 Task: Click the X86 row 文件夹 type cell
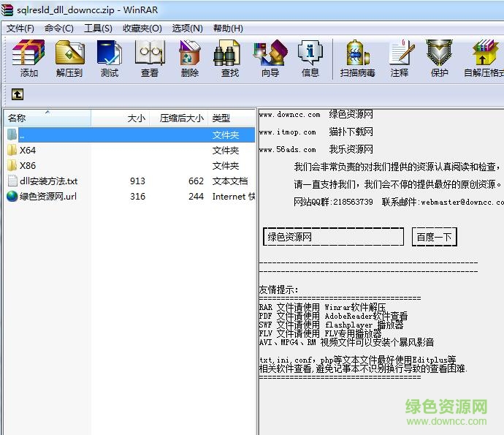(x=226, y=166)
